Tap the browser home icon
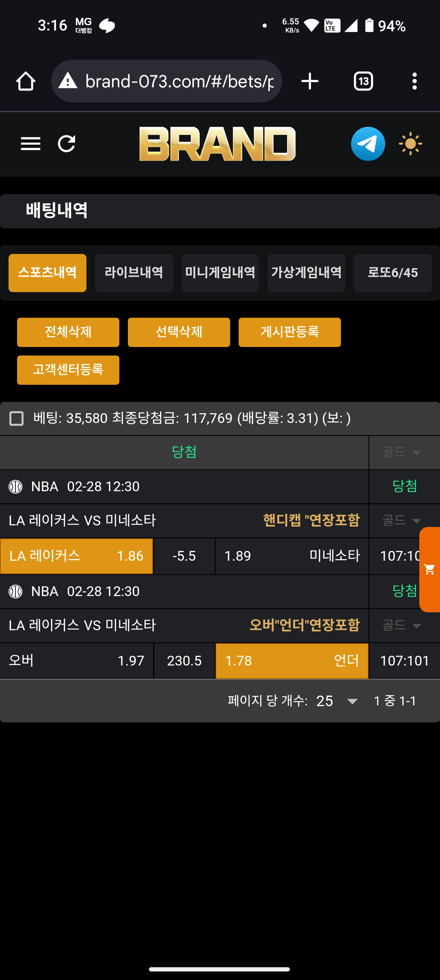Viewport: 440px width, 980px height. pyautogui.click(x=26, y=81)
